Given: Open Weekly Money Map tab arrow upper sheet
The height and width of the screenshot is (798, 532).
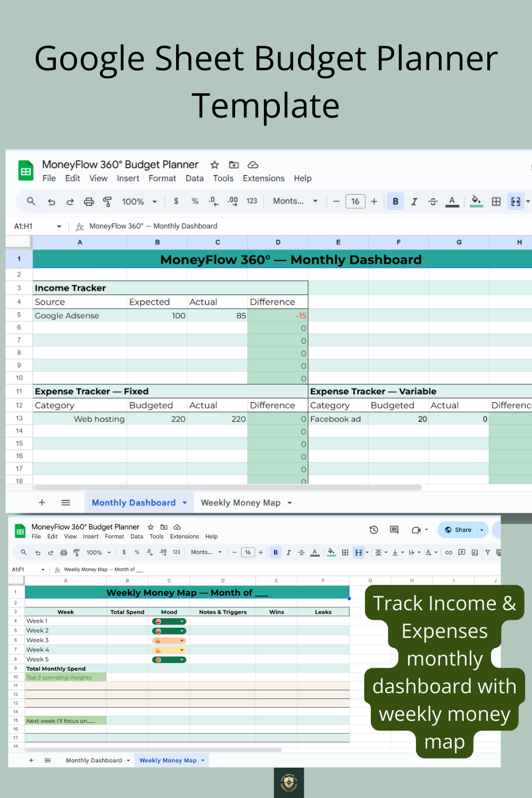Looking at the screenshot, I should tap(289, 503).
